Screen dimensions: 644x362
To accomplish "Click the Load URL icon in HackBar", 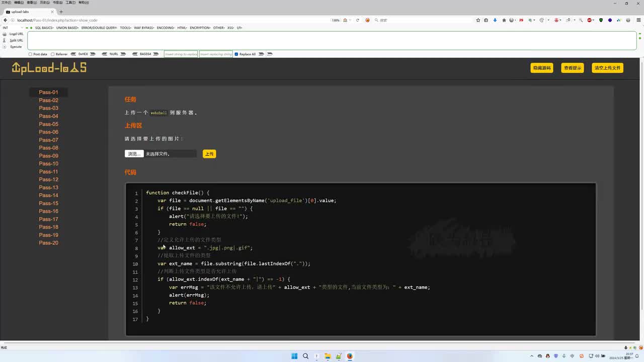I will click(x=5, y=34).
